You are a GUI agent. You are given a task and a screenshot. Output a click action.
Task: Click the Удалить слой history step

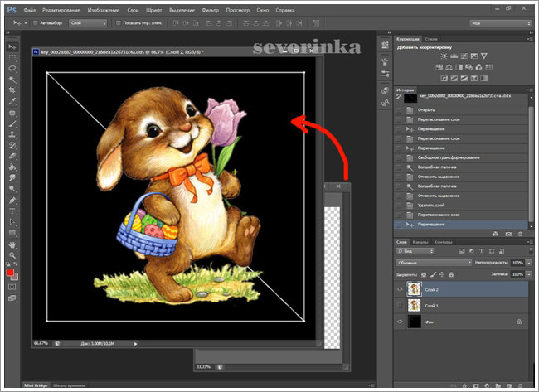click(x=433, y=205)
